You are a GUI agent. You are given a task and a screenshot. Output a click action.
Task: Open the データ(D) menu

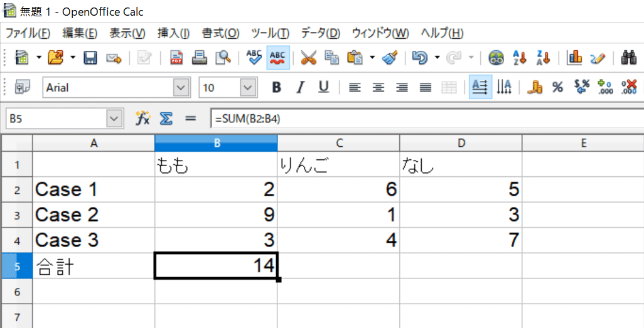pos(321,33)
